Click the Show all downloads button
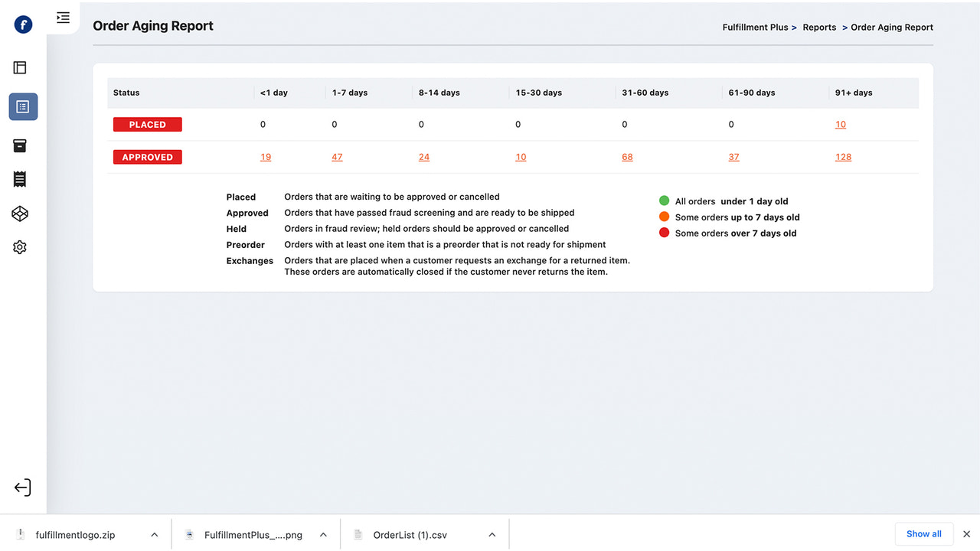This screenshot has width=980, height=551. click(x=924, y=534)
